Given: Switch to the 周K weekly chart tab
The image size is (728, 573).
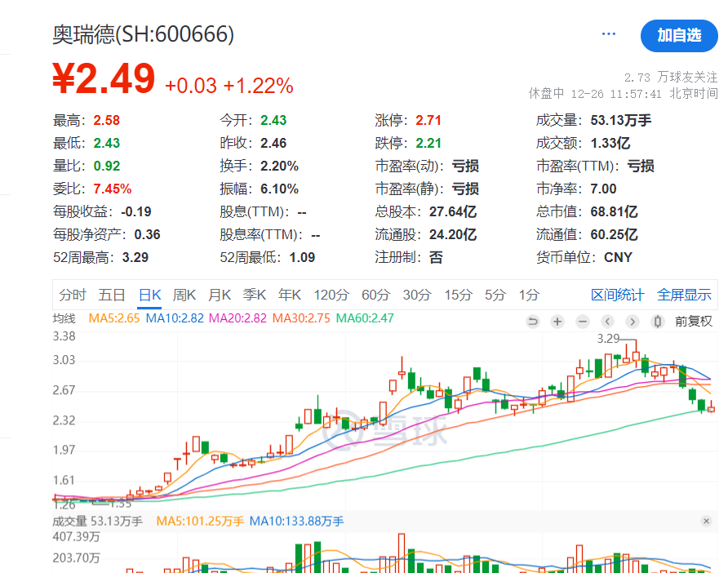Looking at the screenshot, I should (x=184, y=295).
